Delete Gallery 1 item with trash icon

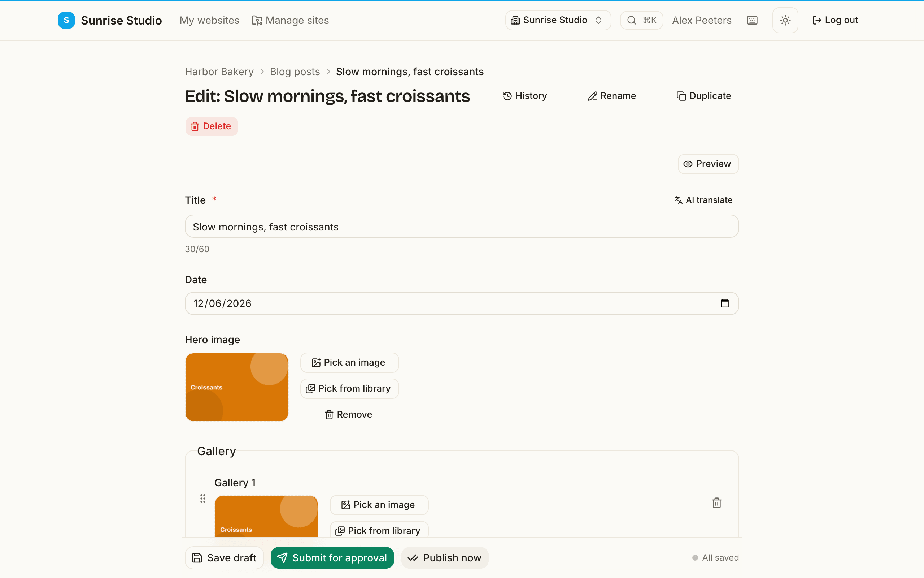[x=717, y=503]
